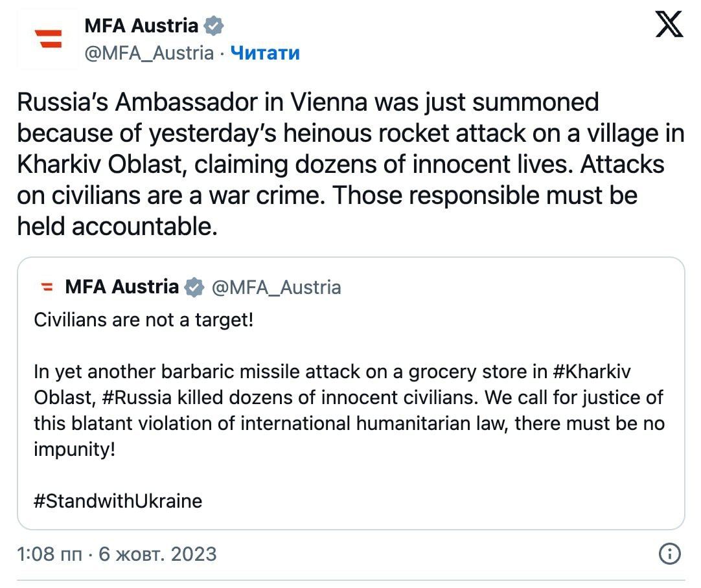Click the word "impunity!" in the quoted tweet
Viewport: 701px width, 588px height.
[x=74, y=449]
